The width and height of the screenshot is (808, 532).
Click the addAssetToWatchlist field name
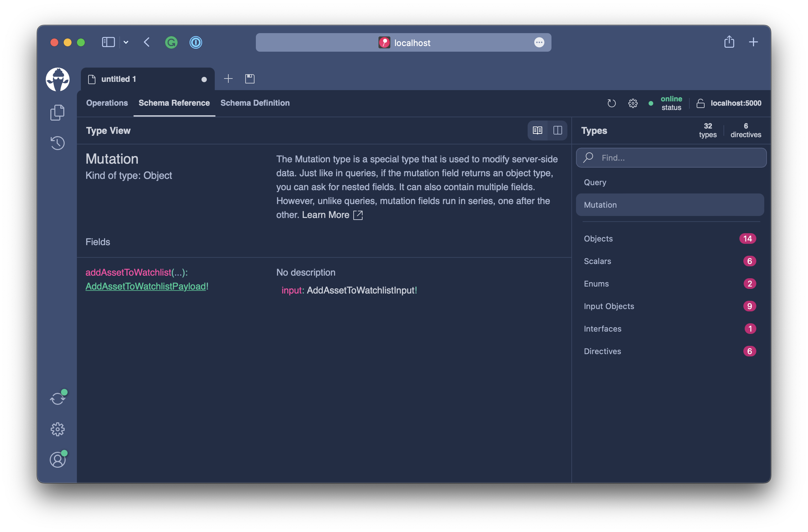128,272
